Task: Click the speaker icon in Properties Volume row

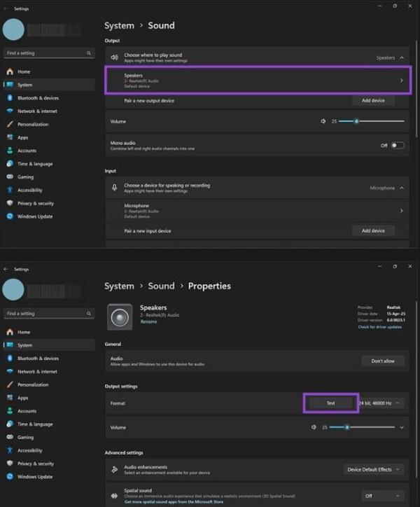Action: coord(314,427)
